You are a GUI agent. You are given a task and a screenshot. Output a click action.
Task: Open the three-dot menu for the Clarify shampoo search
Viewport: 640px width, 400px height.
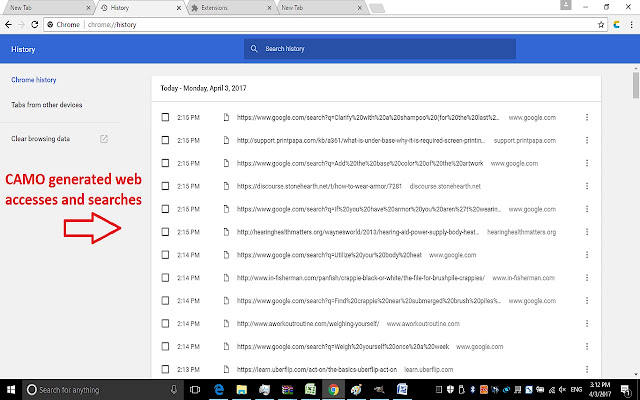[587, 118]
